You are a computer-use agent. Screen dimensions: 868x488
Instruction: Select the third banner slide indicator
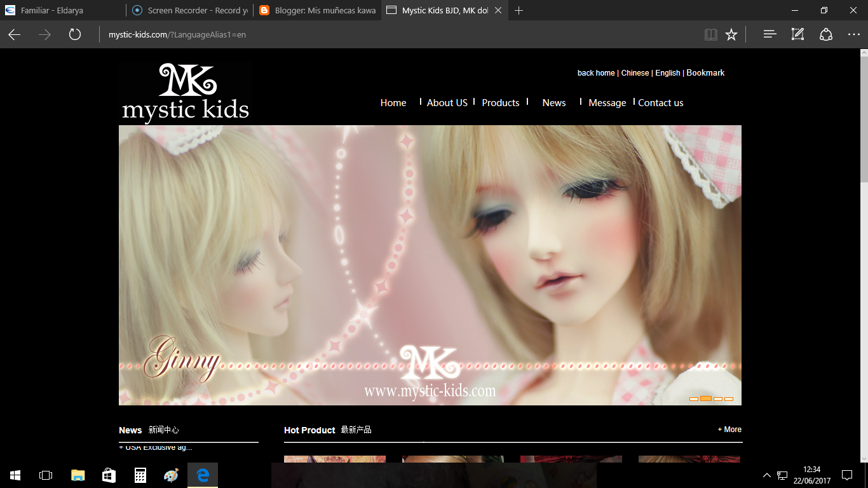[717, 399]
